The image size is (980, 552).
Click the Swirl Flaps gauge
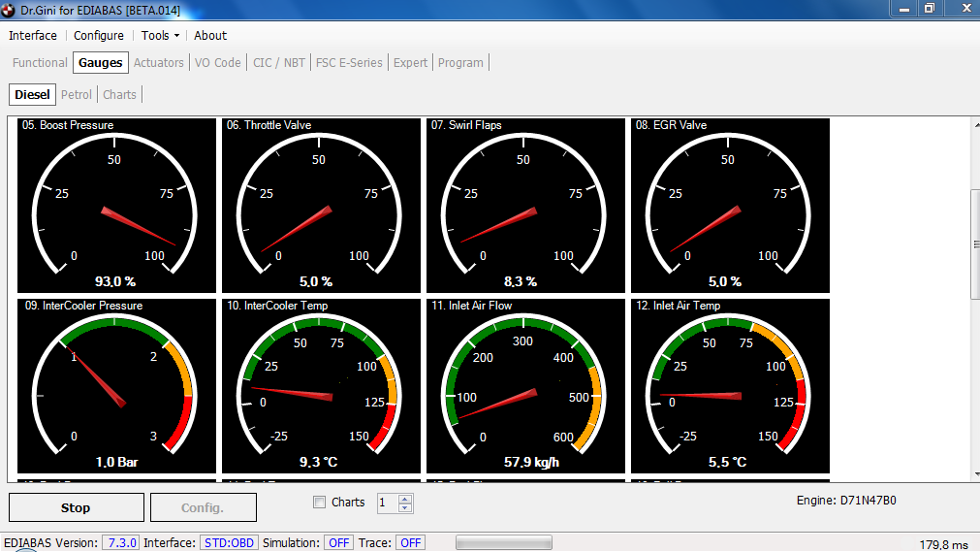coord(524,206)
